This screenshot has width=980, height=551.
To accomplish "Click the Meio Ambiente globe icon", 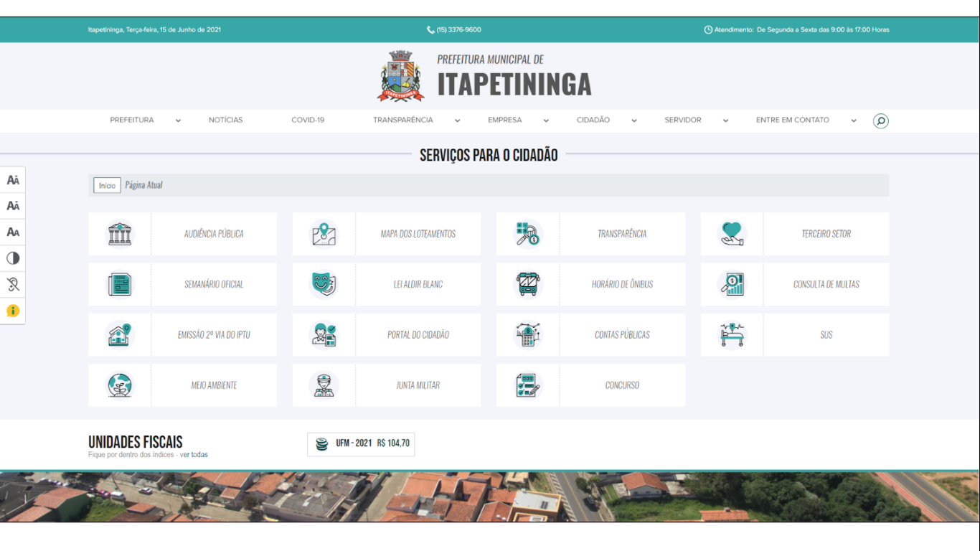I will tap(120, 385).
